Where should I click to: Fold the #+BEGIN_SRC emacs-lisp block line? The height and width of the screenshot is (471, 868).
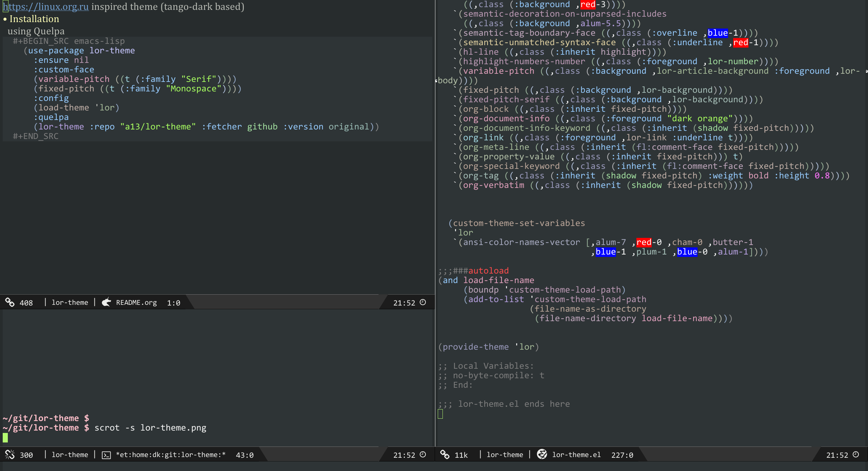coord(69,41)
